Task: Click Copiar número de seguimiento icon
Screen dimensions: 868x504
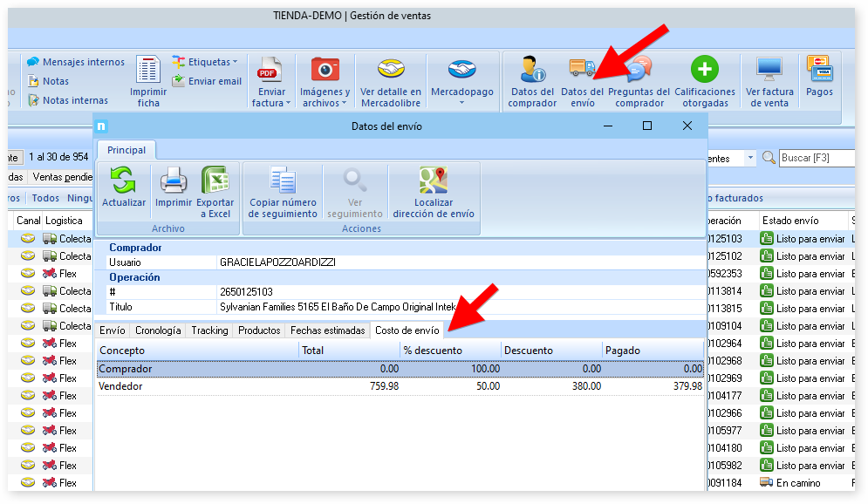Action: (283, 181)
